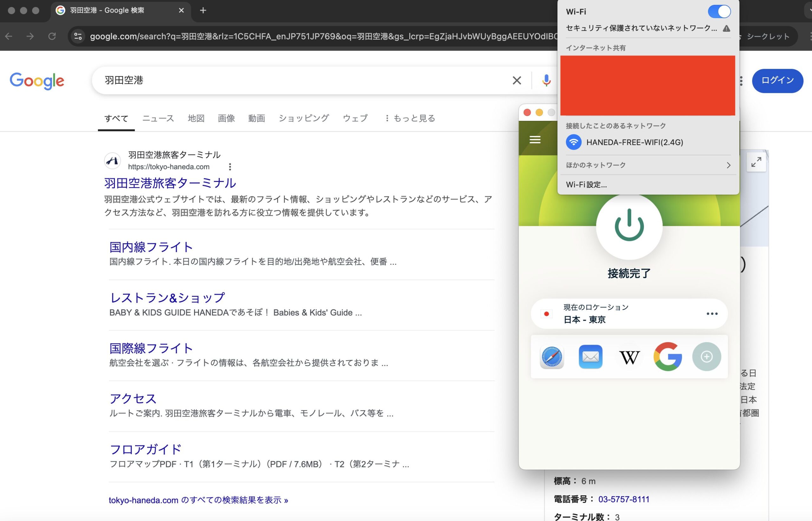
Task: Open 国内線フライト sitelink
Action: (151, 247)
